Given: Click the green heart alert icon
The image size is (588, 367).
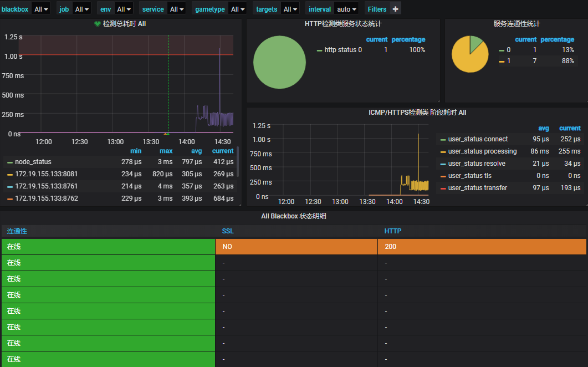Looking at the screenshot, I should 98,24.
